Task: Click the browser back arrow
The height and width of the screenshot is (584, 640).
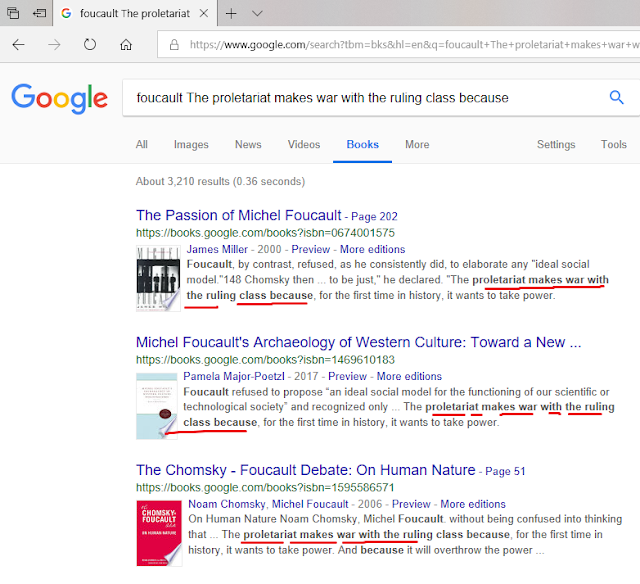Action: 18,44
